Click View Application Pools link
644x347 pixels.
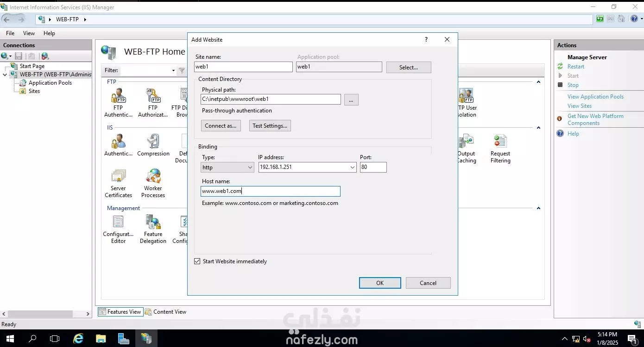coord(595,97)
